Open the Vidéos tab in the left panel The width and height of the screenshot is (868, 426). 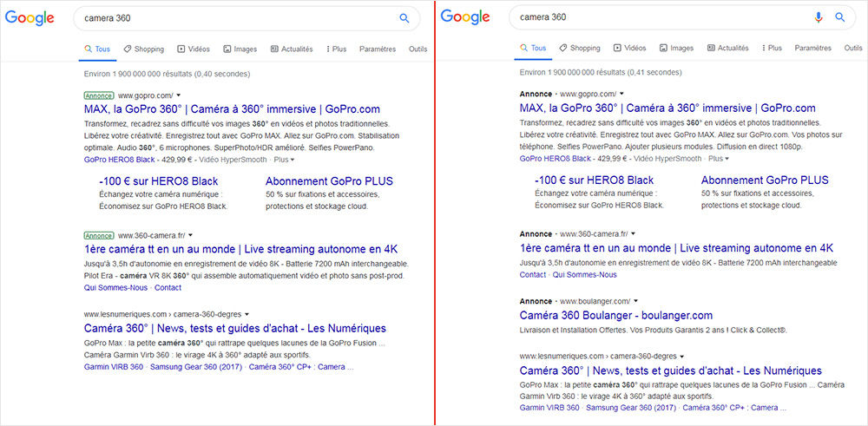click(x=194, y=49)
